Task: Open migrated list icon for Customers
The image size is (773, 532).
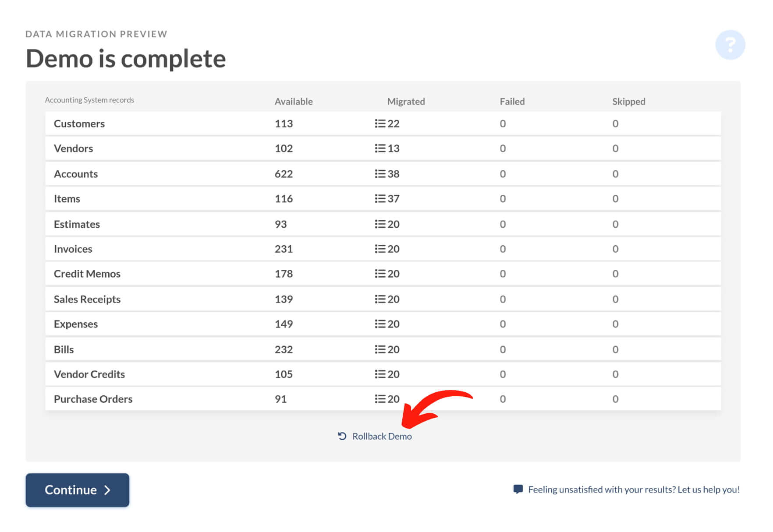Action: [x=380, y=124]
